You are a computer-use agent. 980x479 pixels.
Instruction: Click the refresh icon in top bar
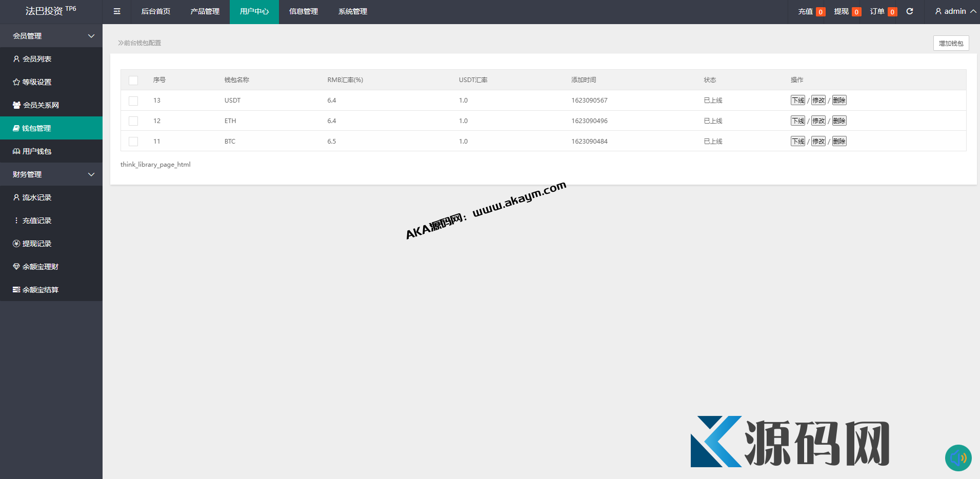[910, 11]
